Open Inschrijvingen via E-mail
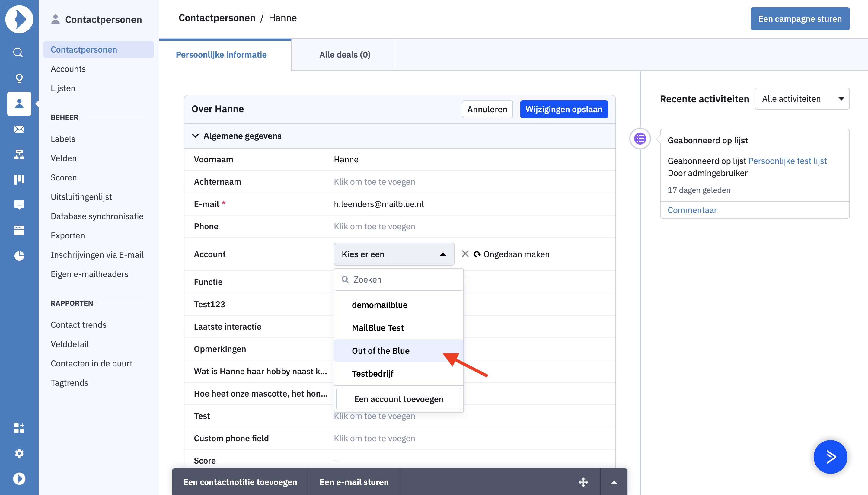This screenshot has width=868, height=495. click(97, 255)
